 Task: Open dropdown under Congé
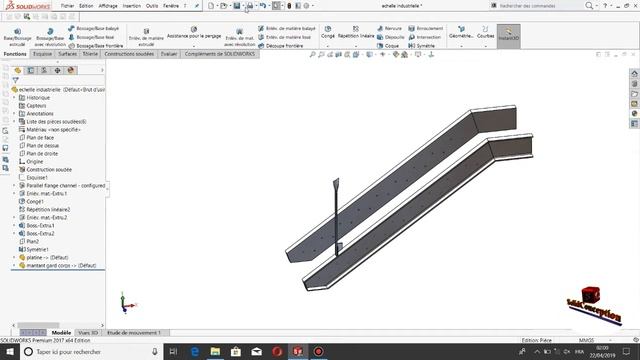tap(328, 46)
